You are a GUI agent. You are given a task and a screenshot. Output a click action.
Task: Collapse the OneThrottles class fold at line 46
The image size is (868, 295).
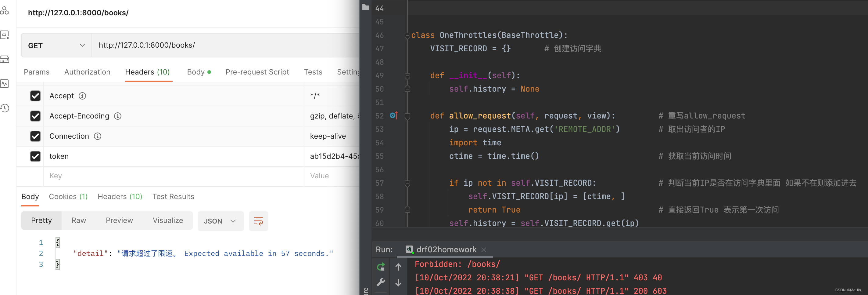click(x=407, y=35)
